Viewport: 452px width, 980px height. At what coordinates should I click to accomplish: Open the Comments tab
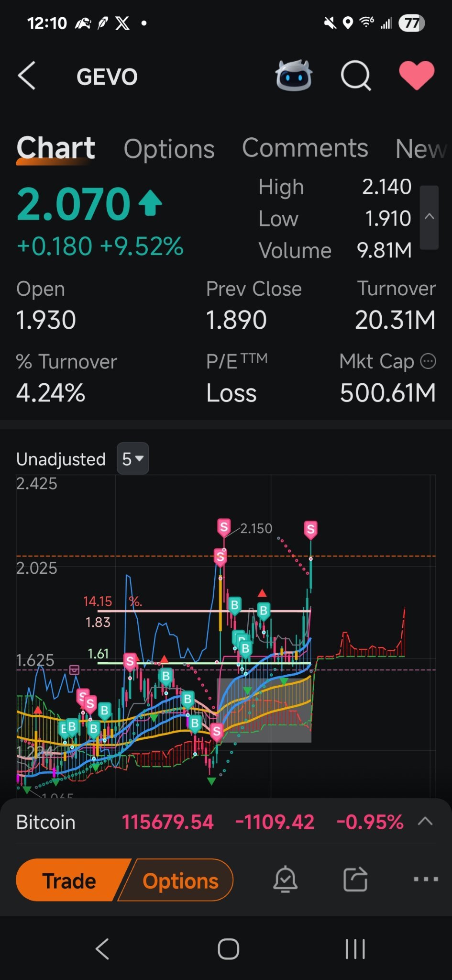[305, 148]
